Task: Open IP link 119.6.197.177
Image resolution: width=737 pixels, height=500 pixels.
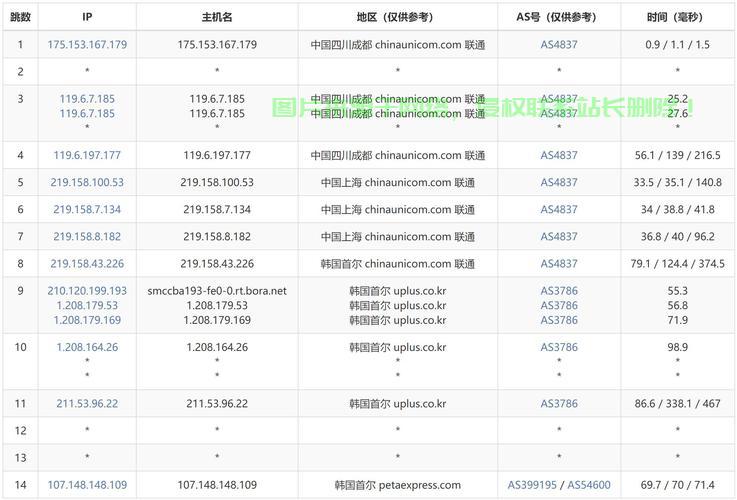Action: (x=87, y=155)
